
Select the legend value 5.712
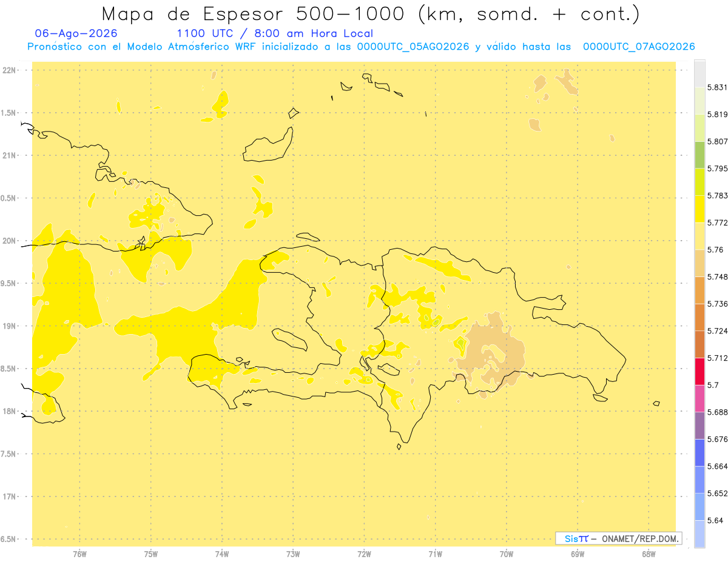click(x=718, y=358)
